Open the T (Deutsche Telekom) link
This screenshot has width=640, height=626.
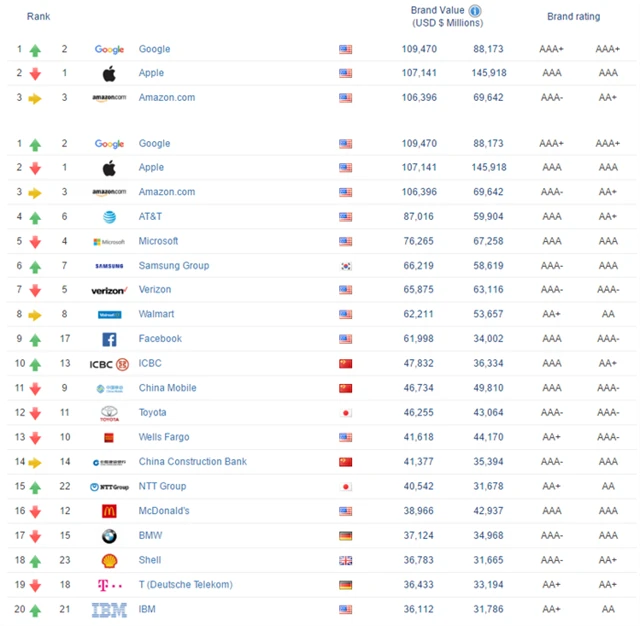[185, 585]
